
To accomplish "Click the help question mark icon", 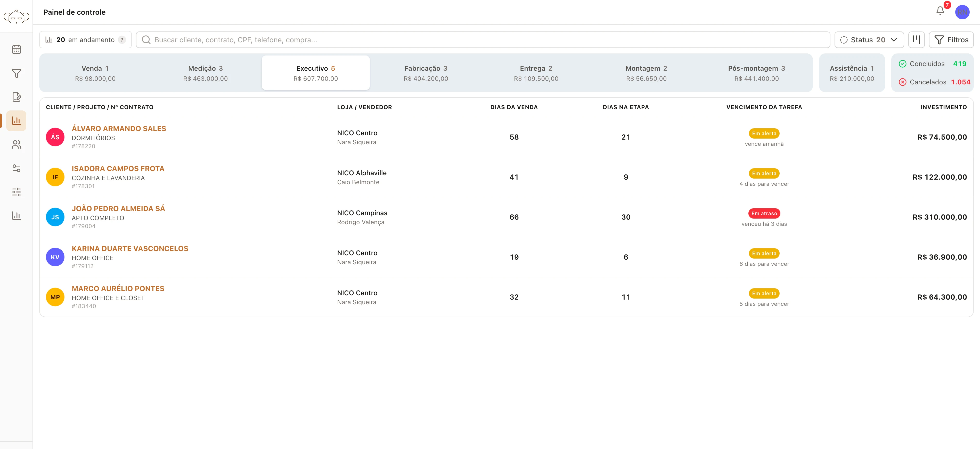I will pos(122,40).
